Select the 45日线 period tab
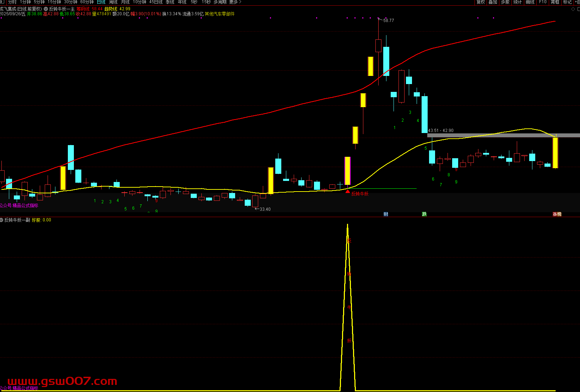Image resolution: width=580 pixels, height=392 pixels. 156,2
